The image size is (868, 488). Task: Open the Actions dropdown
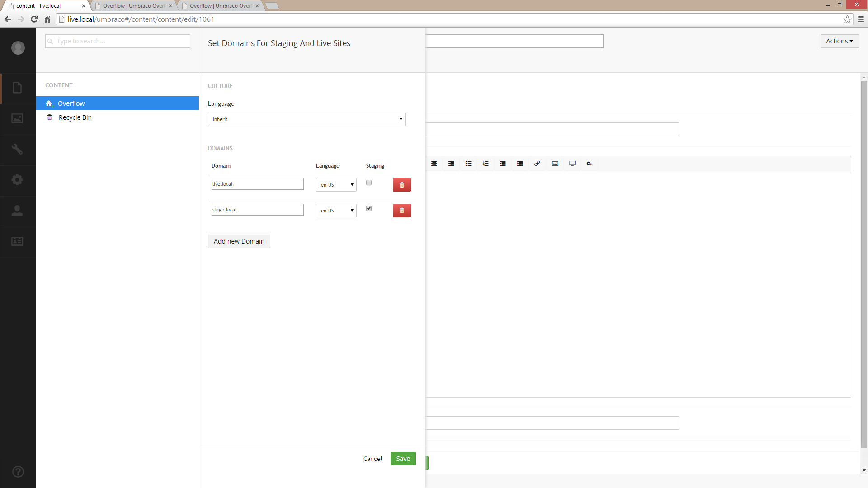coord(840,41)
